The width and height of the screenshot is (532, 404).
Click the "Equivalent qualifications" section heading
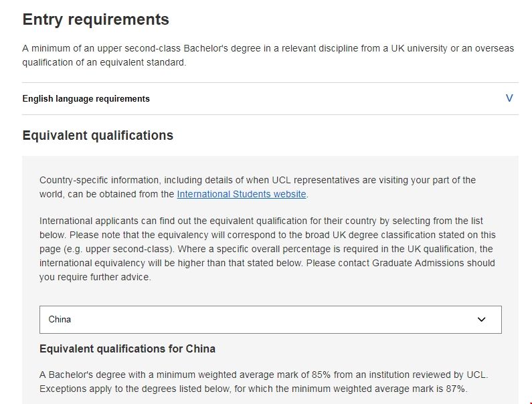[98, 135]
